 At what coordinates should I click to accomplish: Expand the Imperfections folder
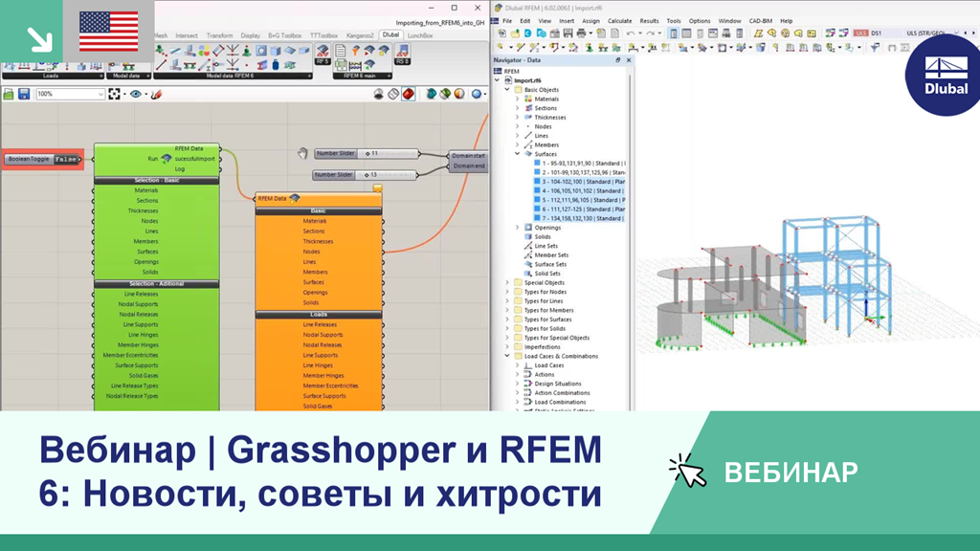click(x=507, y=346)
